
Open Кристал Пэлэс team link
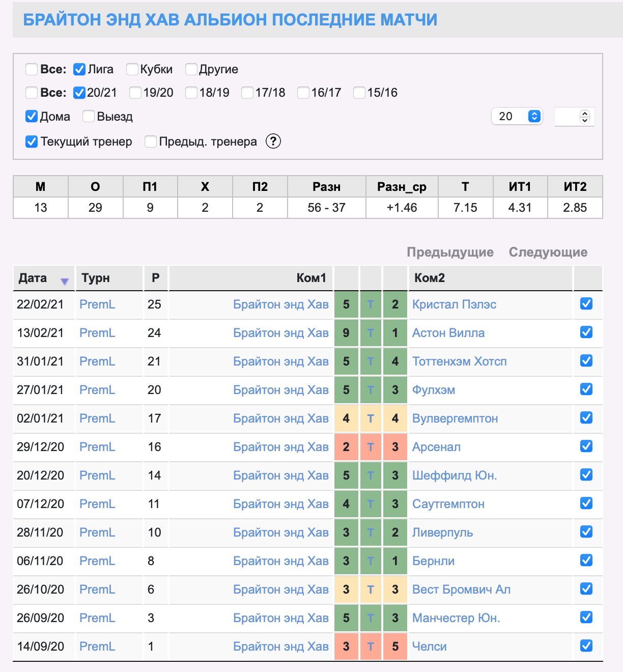454,304
